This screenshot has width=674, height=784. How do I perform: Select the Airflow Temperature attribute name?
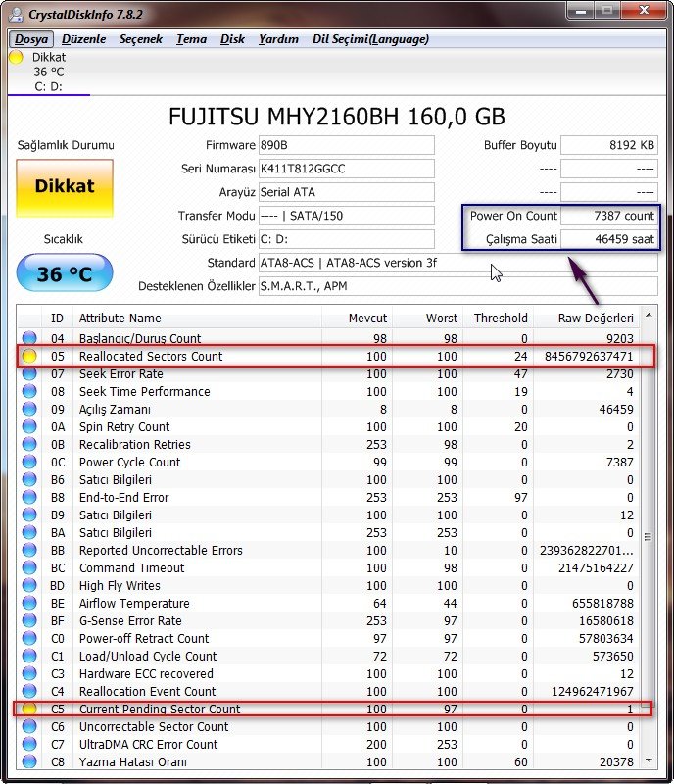tap(134, 603)
